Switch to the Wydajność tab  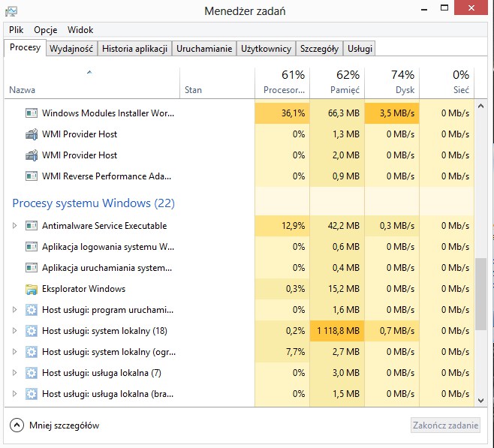click(x=71, y=49)
